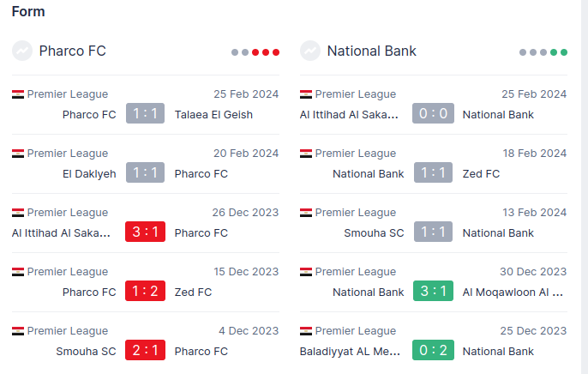588x374 pixels.
Task: Open National Bank 3:1 Al Moqawloon score
Action: (433, 292)
